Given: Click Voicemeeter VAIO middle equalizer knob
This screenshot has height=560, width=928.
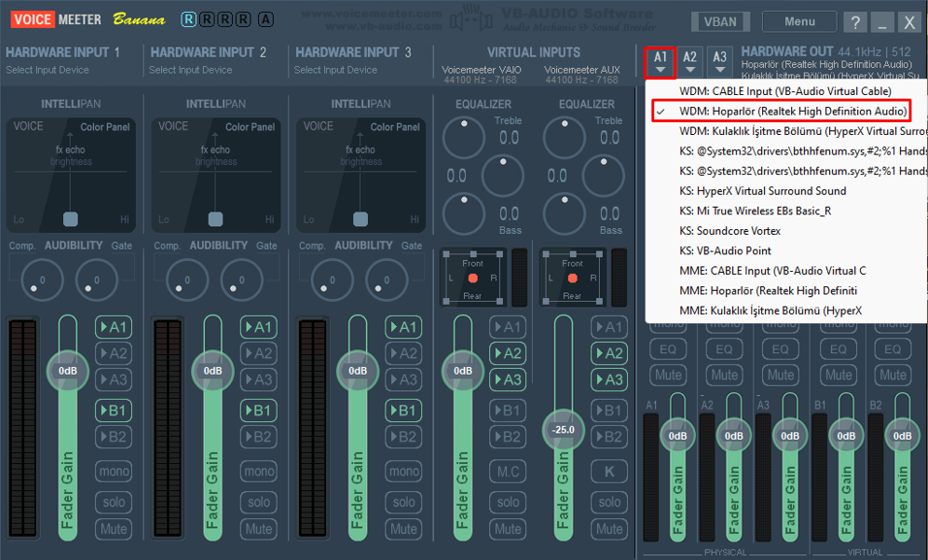Looking at the screenshot, I should [503, 176].
